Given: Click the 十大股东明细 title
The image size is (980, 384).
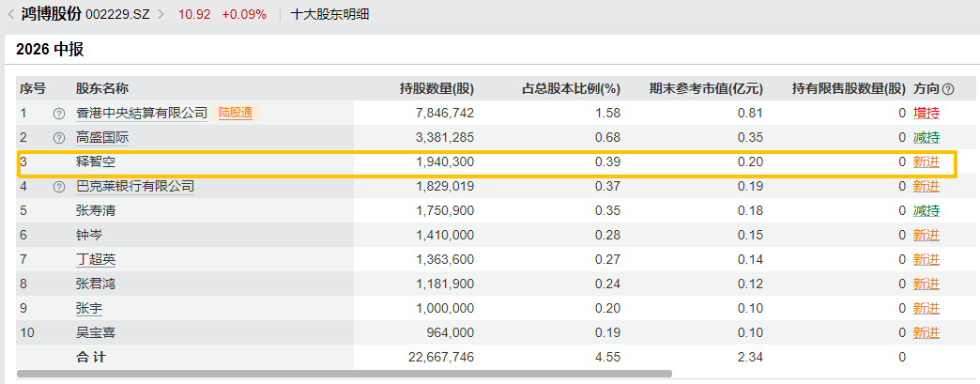Looking at the screenshot, I should click(x=329, y=14).
